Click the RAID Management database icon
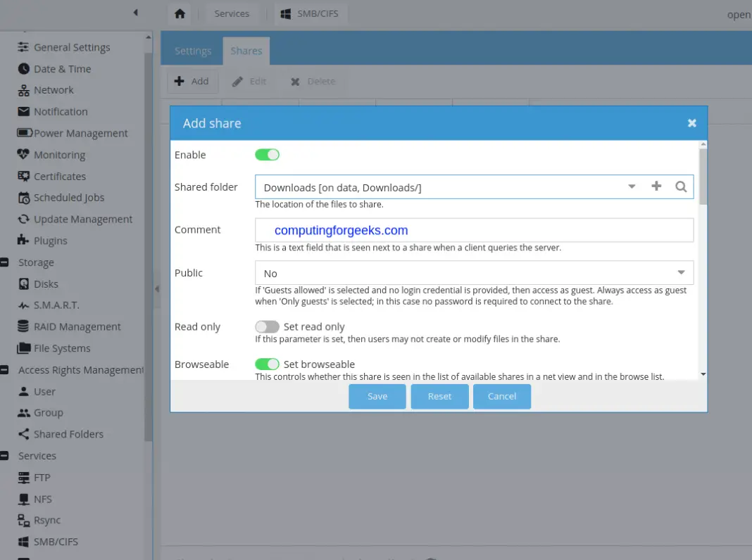The width and height of the screenshot is (752, 560). point(24,326)
